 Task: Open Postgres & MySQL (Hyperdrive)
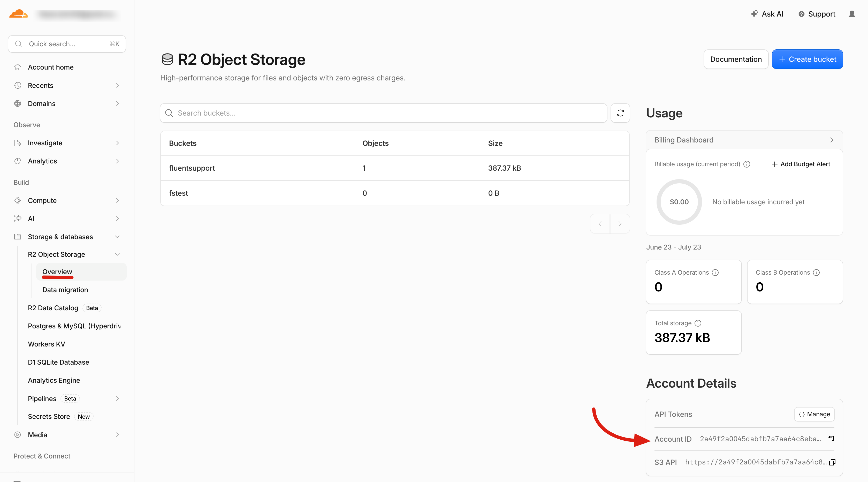(74, 326)
